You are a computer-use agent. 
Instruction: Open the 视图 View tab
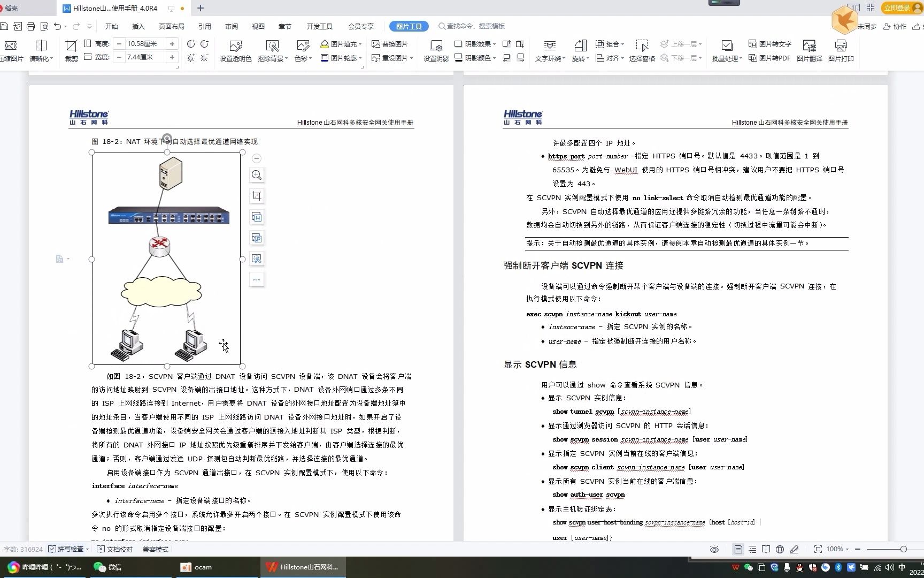click(x=258, y=26)
